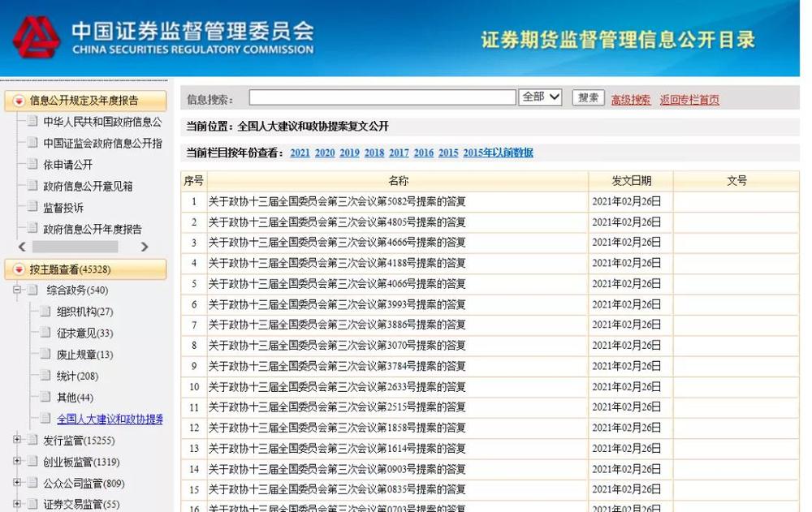Click the document icon next to 组织机构(27)

click(x=45, y=312)
